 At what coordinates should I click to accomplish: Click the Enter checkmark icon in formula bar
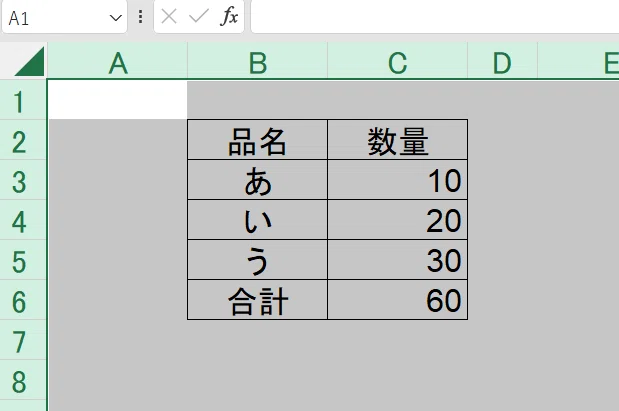pyautogui.click(x=199, y=17)
